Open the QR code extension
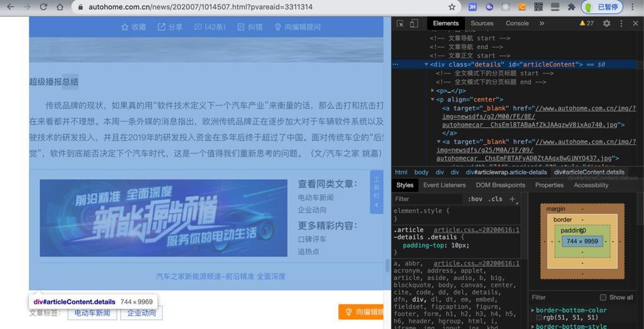The height and width of the screenshot is (329, 644). tap(538, 7)
